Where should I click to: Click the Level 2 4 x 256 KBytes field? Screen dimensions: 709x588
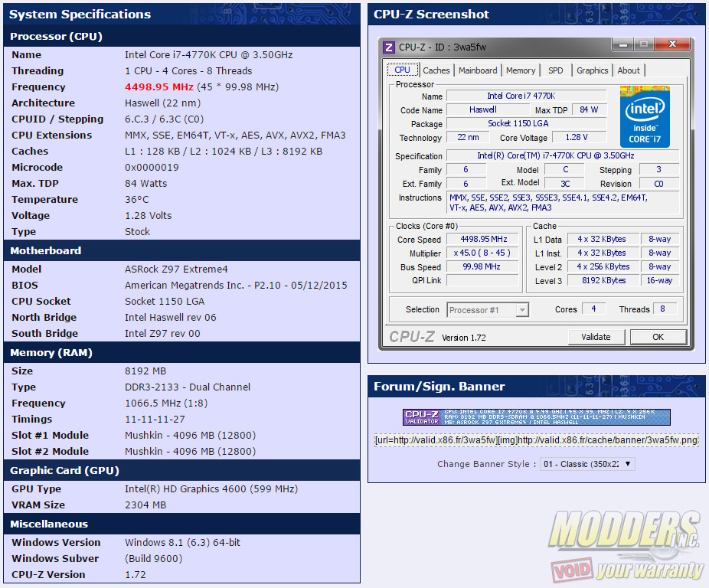[x=603, y=267]
